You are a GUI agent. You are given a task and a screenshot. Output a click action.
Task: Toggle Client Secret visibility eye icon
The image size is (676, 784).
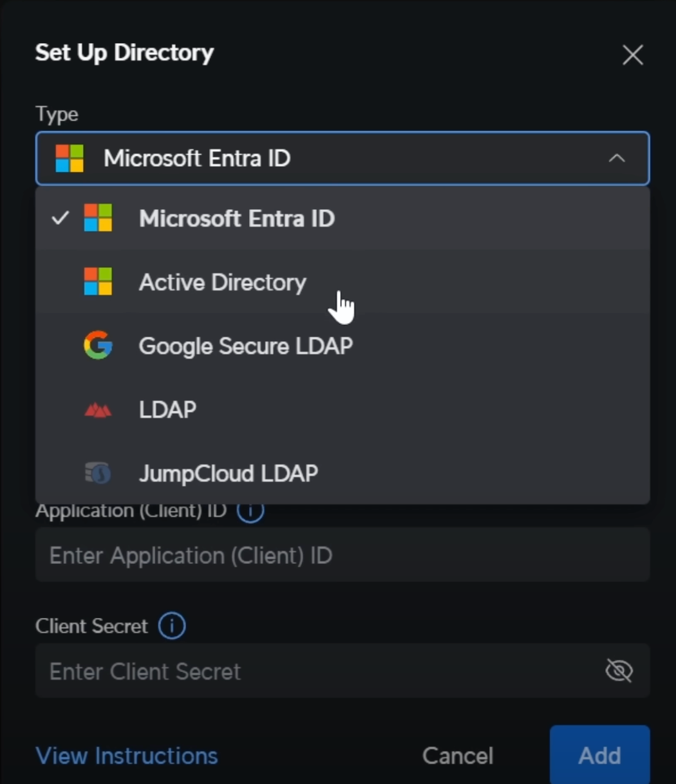point(619,671)
